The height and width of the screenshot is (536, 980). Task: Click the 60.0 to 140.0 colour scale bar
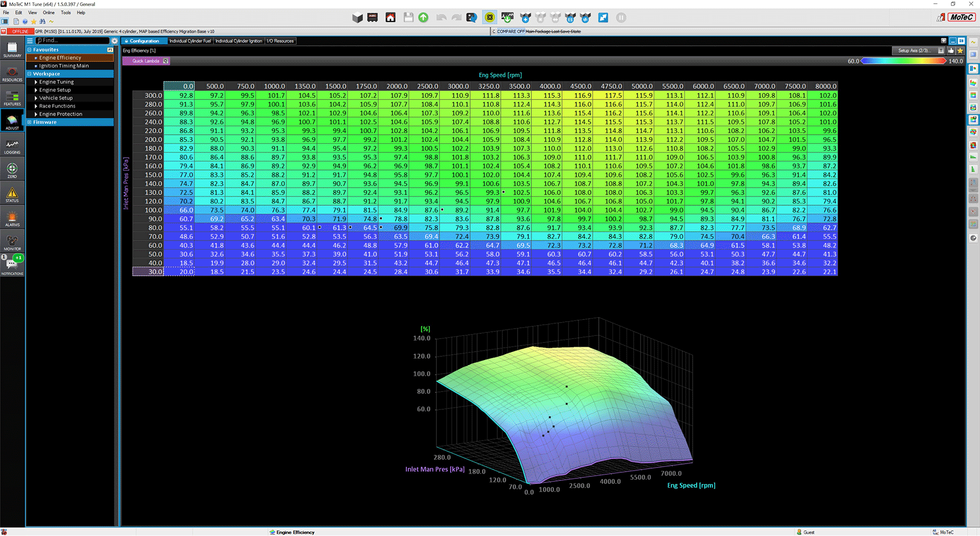[903, 61]
